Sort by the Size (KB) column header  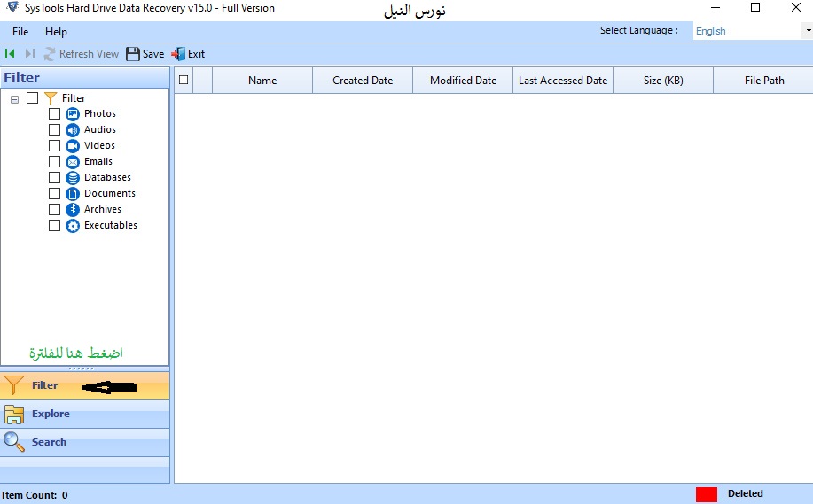(x=662, y=81)
